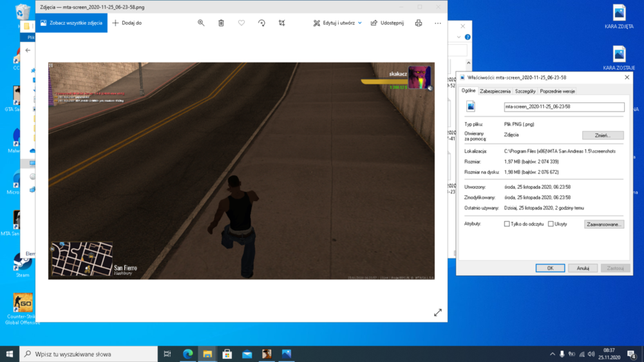Open the 'Dodaj do' menu

point(127,23)
